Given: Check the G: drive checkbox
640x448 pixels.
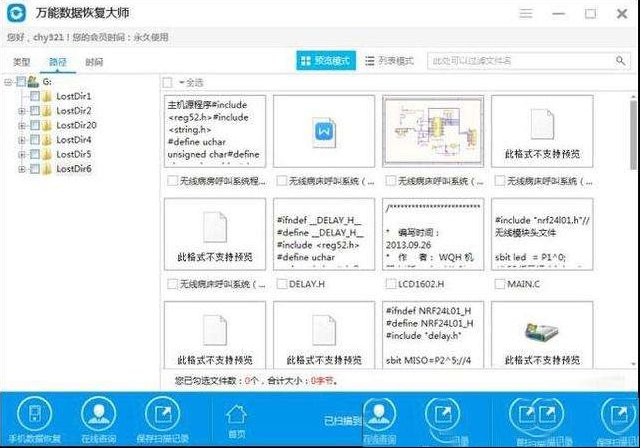Looking at the screenshot, I should pos(21,82).
